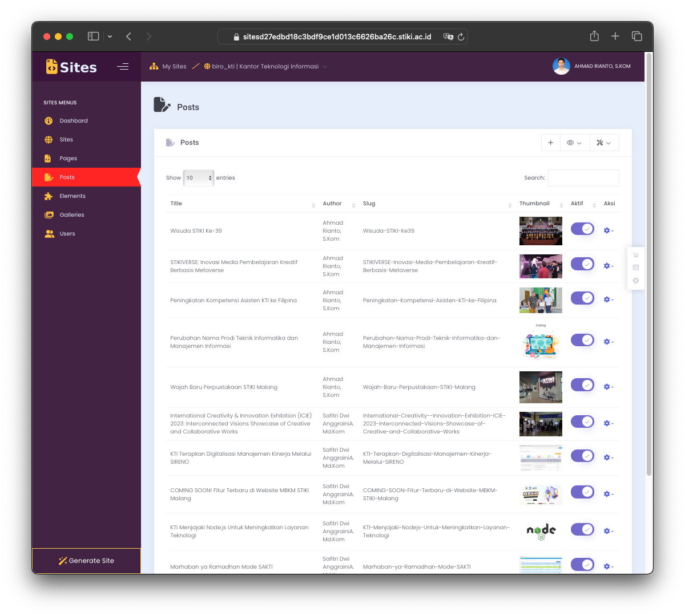Open the tools dropdown in Posts header
This screenshot has height=616, width=685.
[x=603, y=143]
